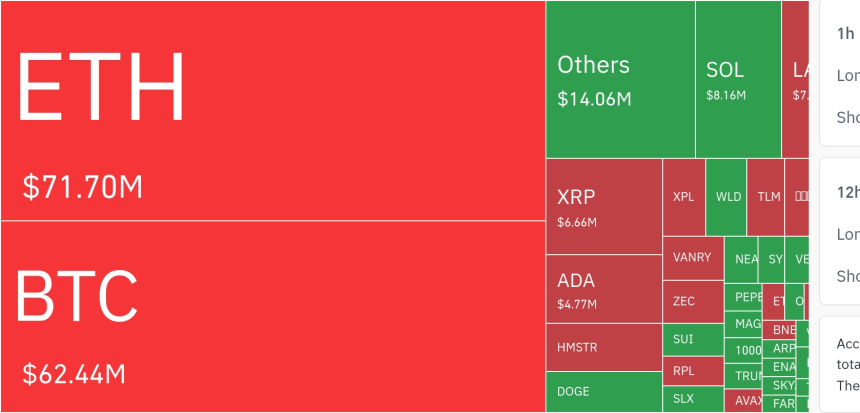This screenshot has width=860, height=413.
Task: Open the VANRY tile
Action: [x=693, y=258]
